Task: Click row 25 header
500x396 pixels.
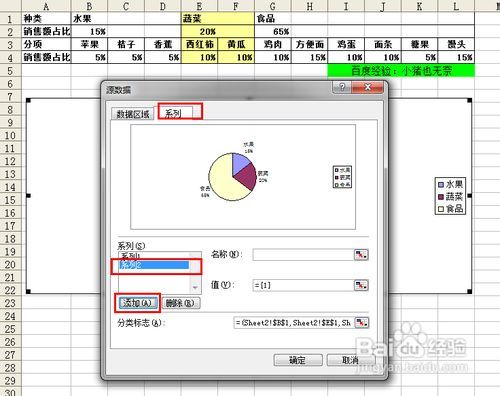Action: click(10, 329)
